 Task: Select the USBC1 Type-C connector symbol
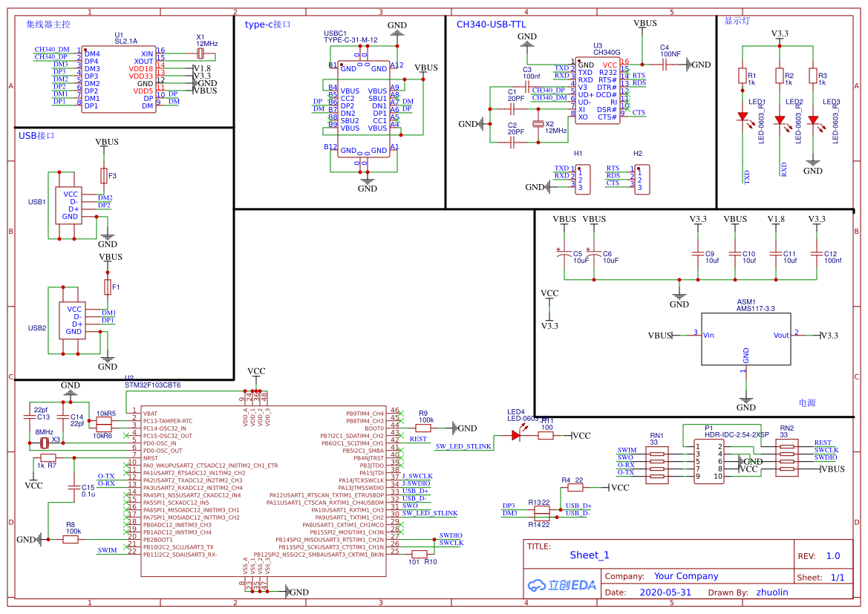pyautogui.click(x=364, y=109)
